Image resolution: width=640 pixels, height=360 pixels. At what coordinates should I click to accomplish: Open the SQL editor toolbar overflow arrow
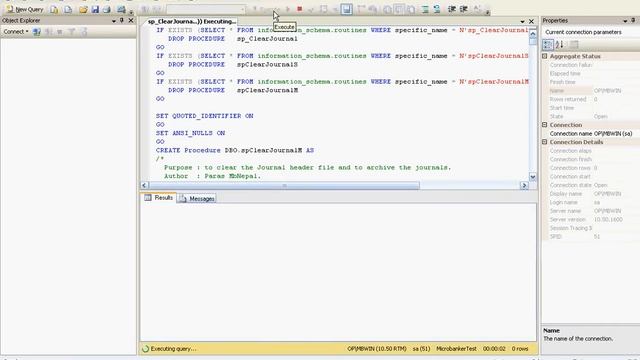click(x=487, y=11)
